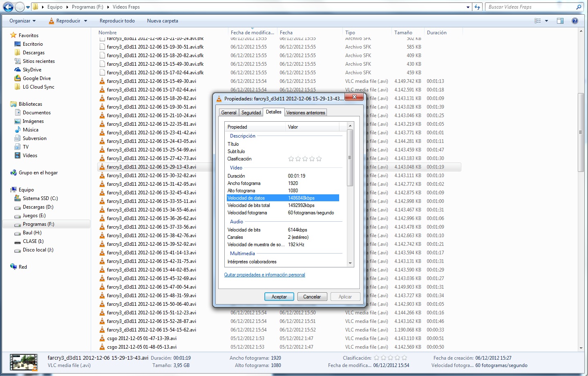Open the address bar history dropdown
Viewport: 588px width, 376px height.
[468, 7]
